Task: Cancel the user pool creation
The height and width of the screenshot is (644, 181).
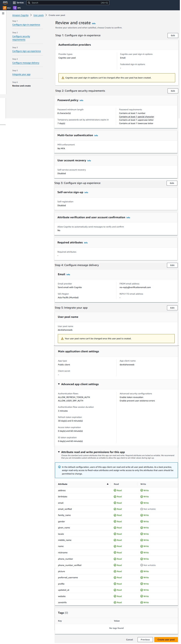Action: tap(130, 640)
